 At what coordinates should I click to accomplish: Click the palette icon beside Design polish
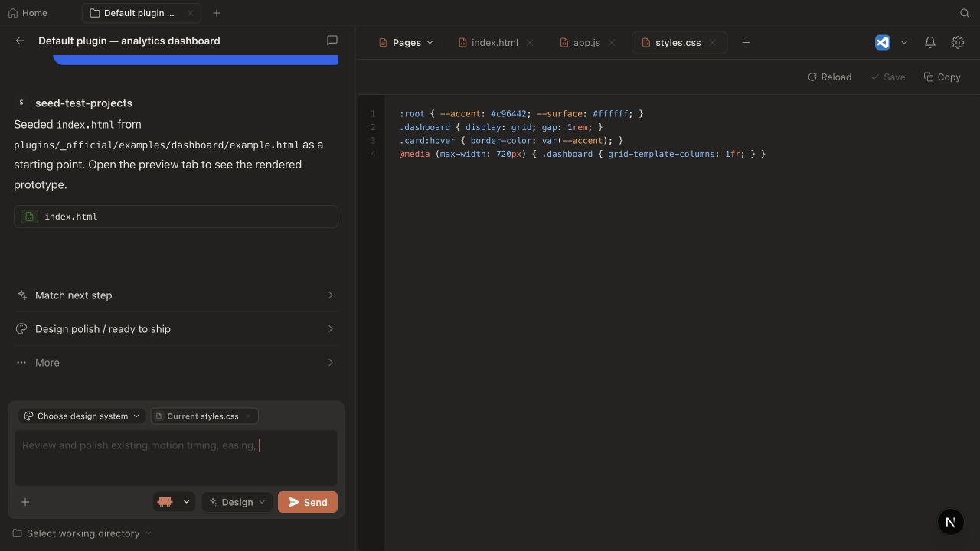point(21,329)
